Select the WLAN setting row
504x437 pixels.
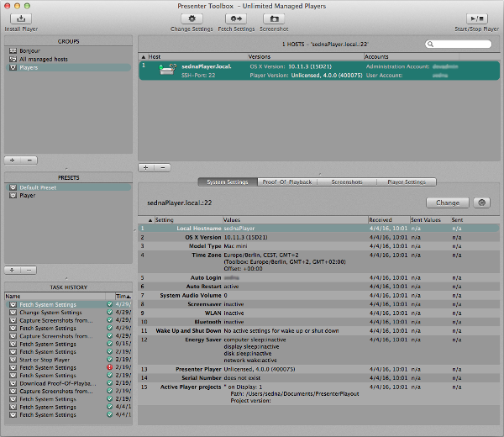pos(318,313)
